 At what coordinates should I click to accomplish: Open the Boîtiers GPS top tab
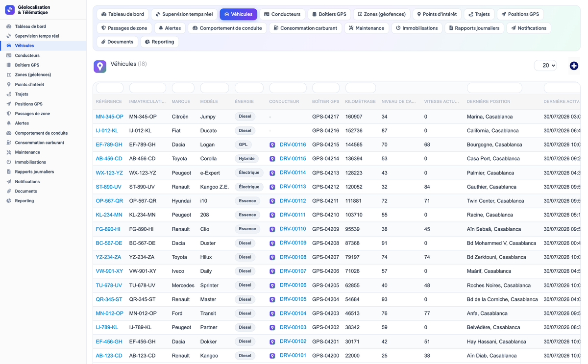pyautogui.click(x=329, y=14)
